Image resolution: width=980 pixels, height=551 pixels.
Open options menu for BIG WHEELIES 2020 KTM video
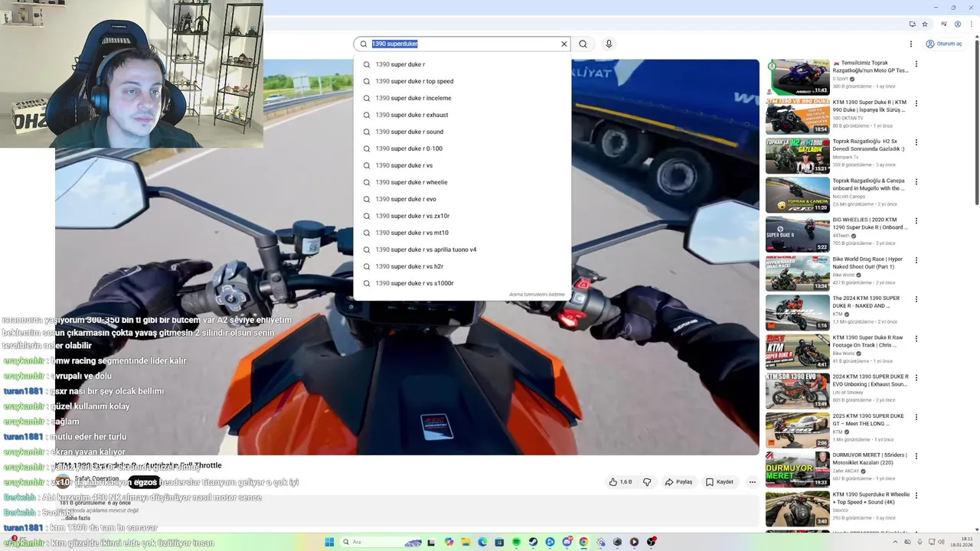click(x=916, y=221)
